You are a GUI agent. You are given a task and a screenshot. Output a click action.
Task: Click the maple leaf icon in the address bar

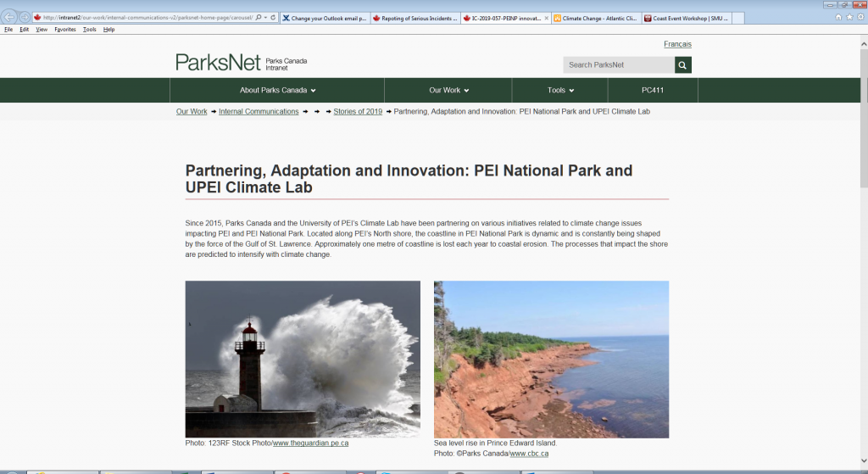[37, 18]
